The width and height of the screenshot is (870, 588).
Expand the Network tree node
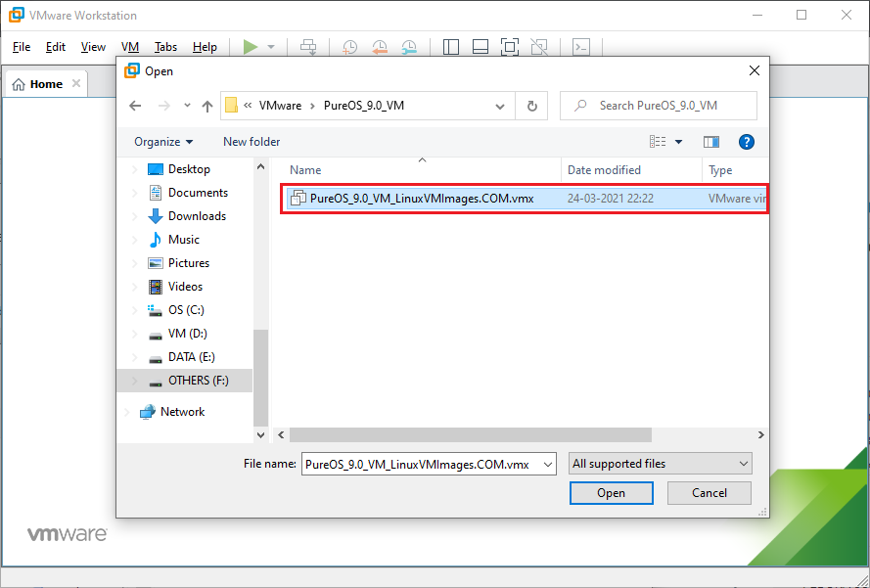[x=126, y=412]
